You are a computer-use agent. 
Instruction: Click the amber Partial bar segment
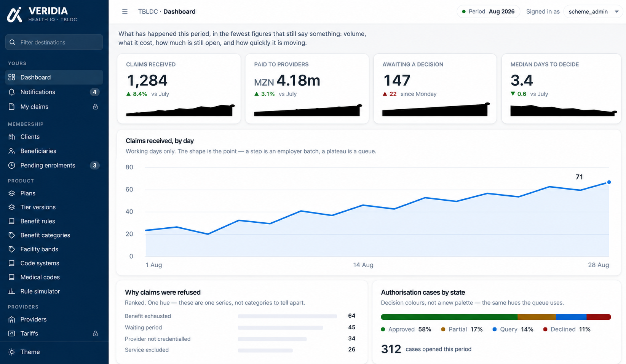pos(537,317)
